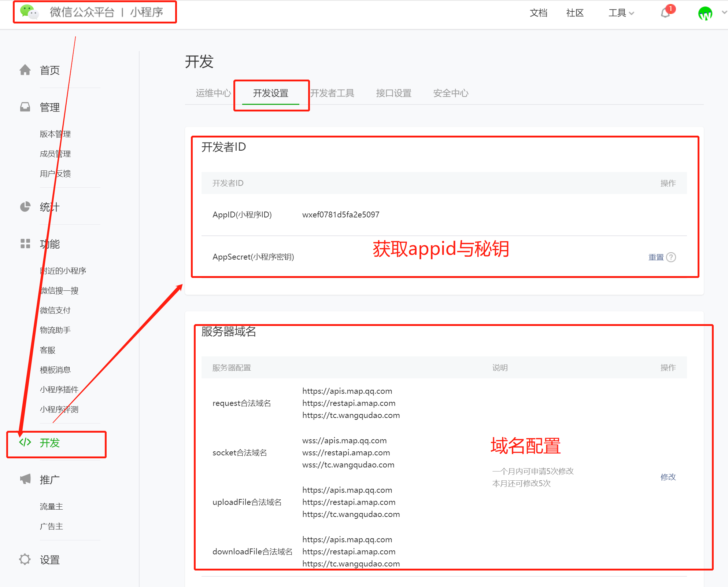The width and height of the screenshot is (728, 587).
Task: Click the AppID value wxef0781d5fa2e5097
Action: coord(341,214)
